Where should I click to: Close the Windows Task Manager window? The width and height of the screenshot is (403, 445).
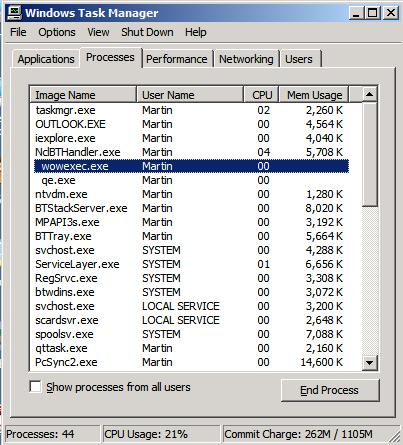pos(390,13)
